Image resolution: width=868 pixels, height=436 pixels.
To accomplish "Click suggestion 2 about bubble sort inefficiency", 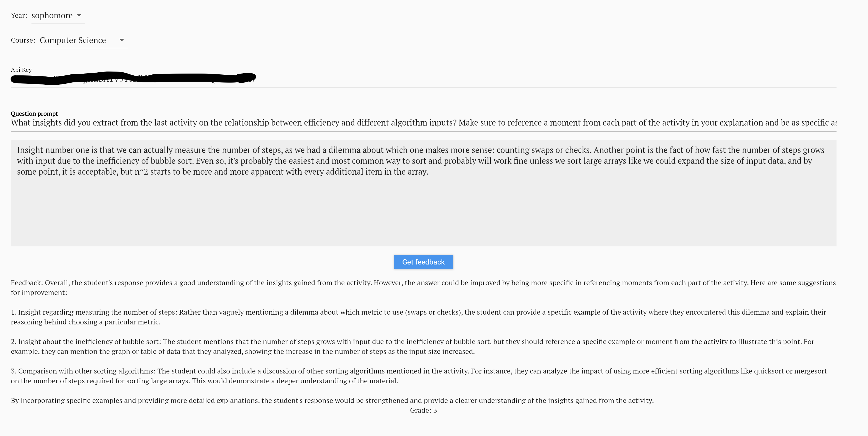I will click(412, 346).
